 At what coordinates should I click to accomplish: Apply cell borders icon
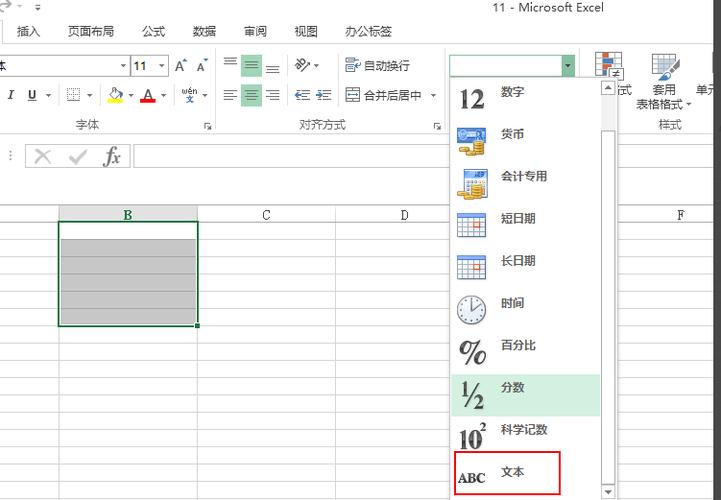click(73, 95)
